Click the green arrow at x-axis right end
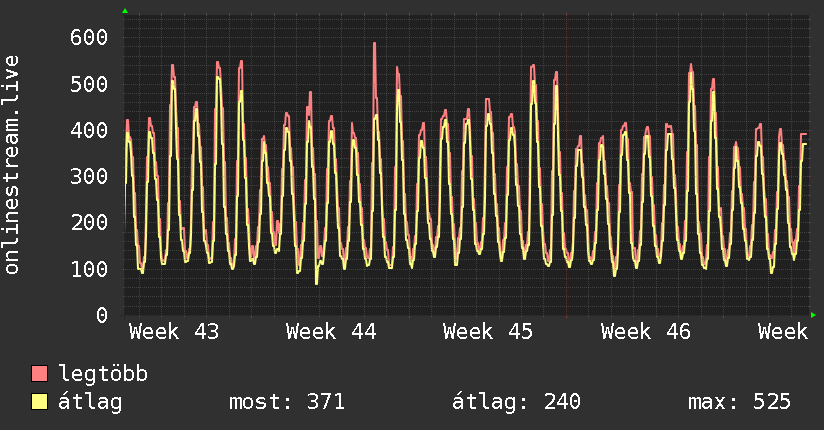The height and width of the screenshot is (430, 824). [814, 315]
